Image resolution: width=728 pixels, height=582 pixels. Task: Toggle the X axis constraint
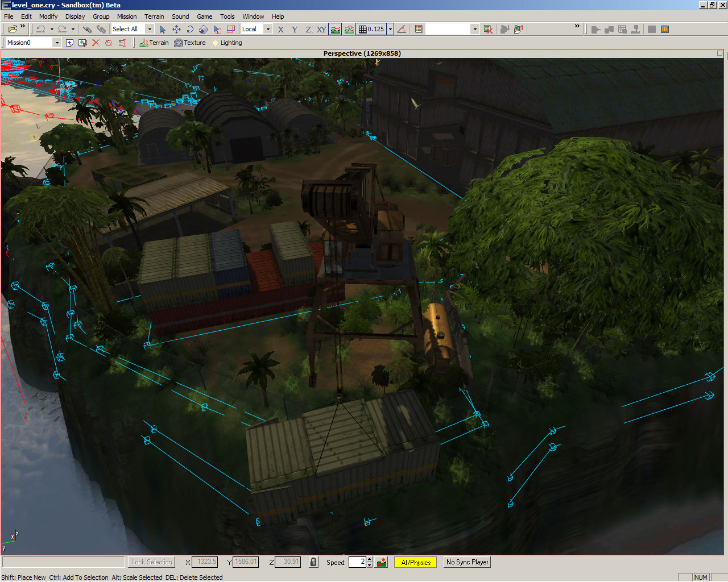tap(281, 29)
